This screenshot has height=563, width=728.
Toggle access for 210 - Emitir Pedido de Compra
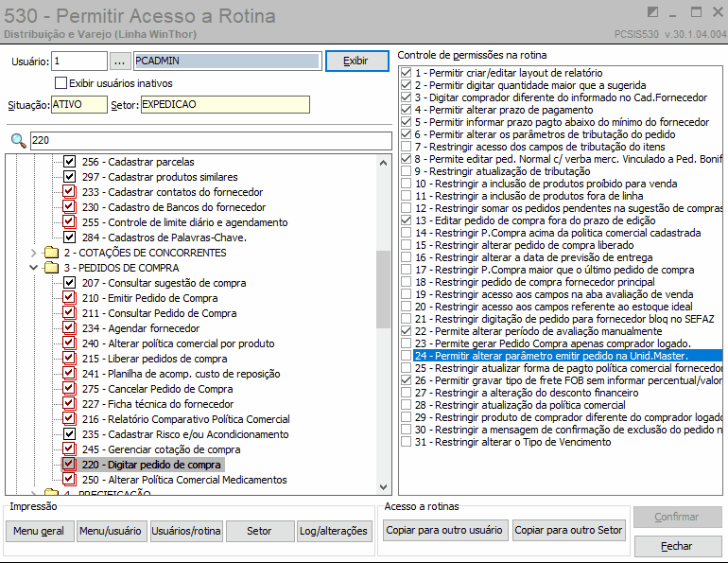(70, 298)
